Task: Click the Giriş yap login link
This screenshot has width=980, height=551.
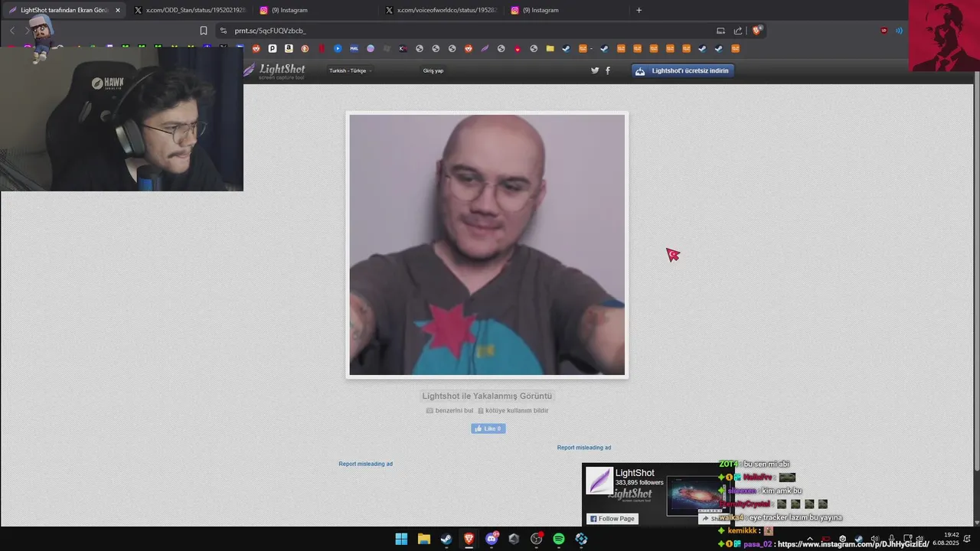Action: click(433, 70)
